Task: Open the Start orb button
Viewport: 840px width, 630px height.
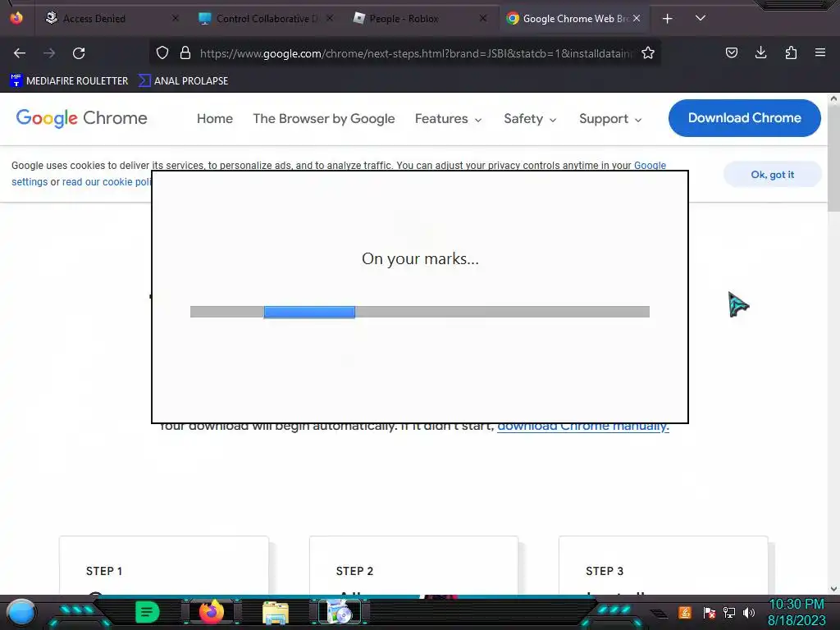Action: click(21, 612)
